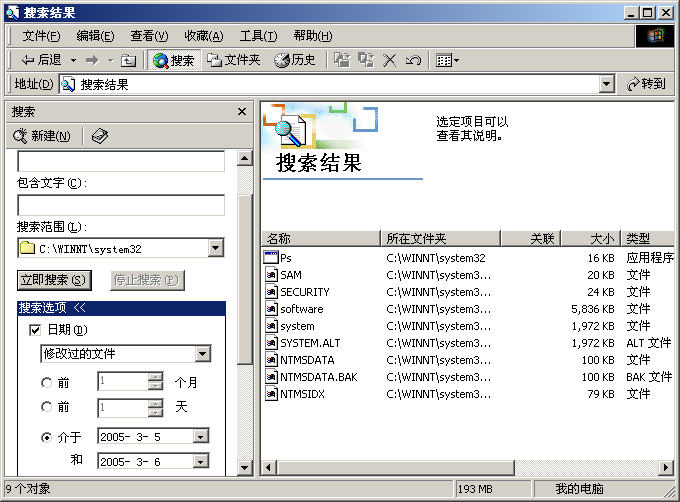Expand the 搜索范围 location dropdown
The width and height of the screenshot is (680, 502).
216,248
